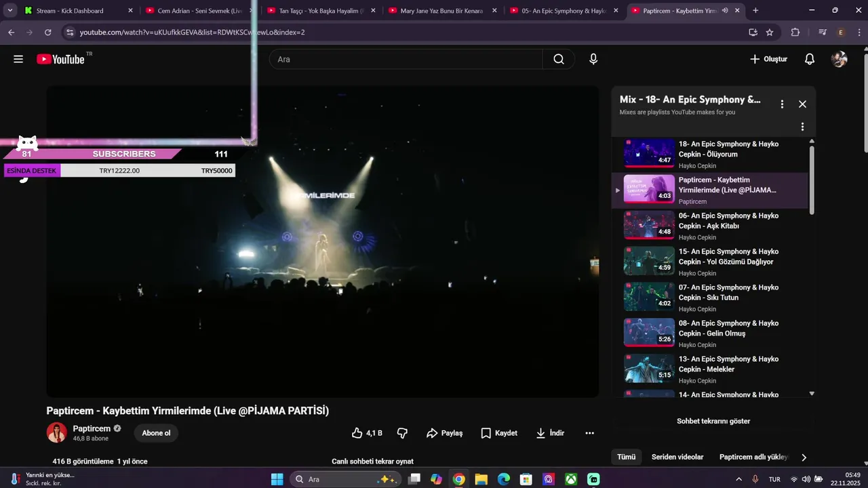Open Microsoft Edge from taskbar
Viewport: 868px width, 488px height.
(503, 479)
